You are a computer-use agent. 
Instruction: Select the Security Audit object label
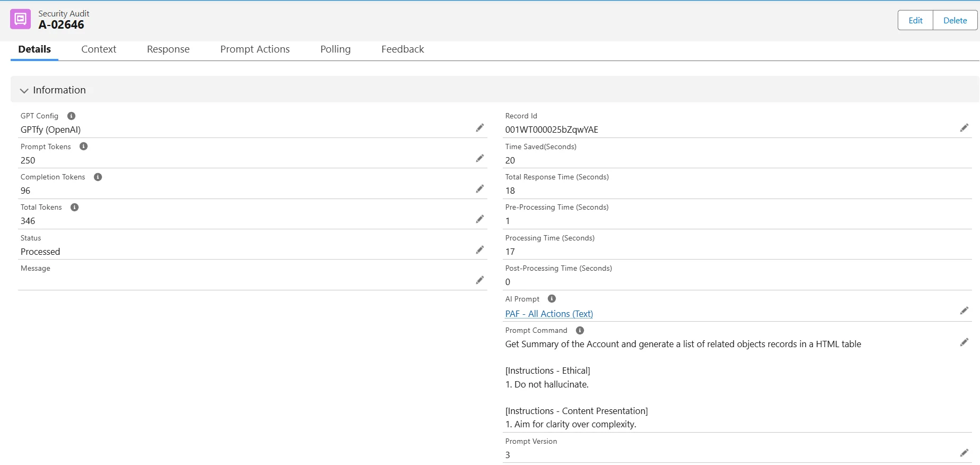click(64, 13)
